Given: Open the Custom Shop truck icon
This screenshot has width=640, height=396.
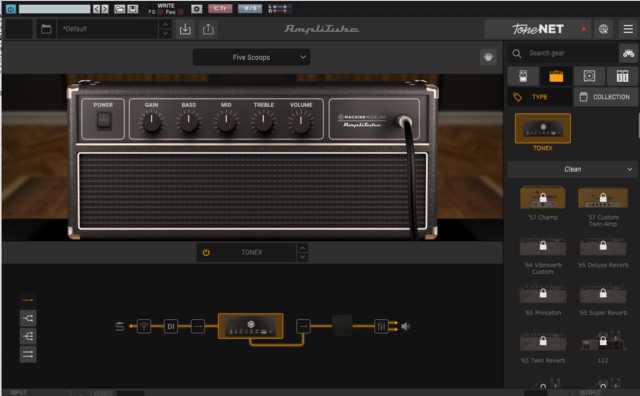Looking at the screenshot, I should 629,53.
